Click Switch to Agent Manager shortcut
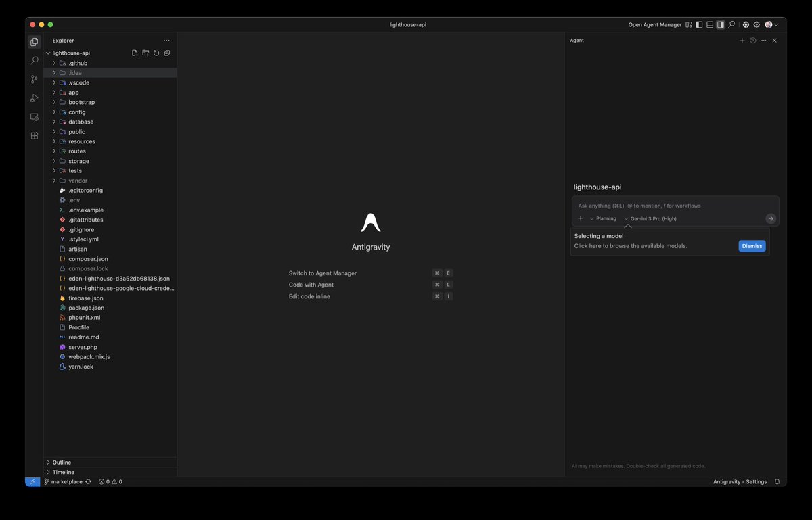812x520 pixels. click(322, 273)
